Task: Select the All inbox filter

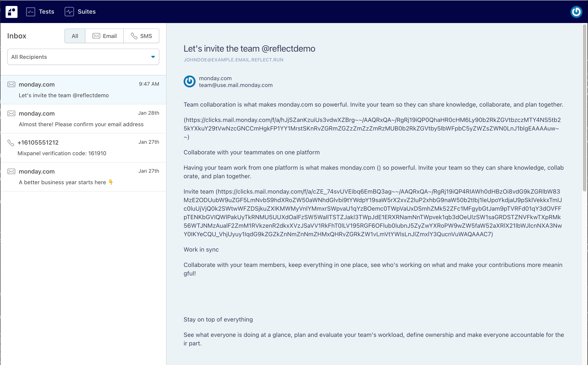Action: [75, 36]
